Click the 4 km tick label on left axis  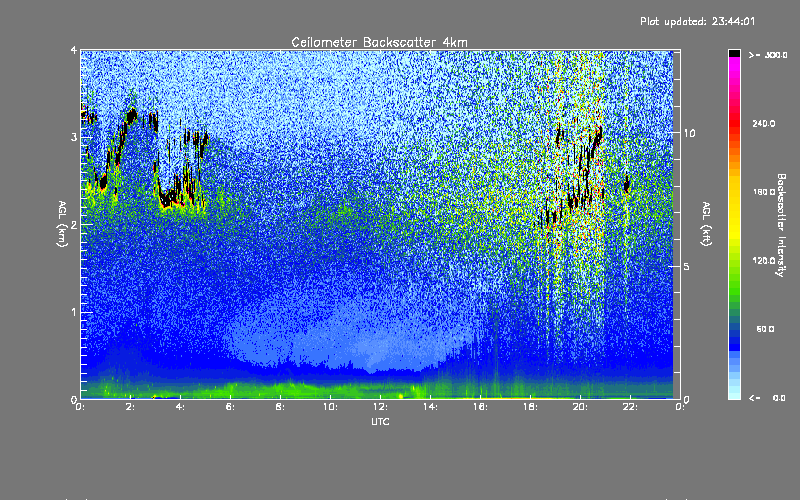pyautogui.click(x=74, y=51)
